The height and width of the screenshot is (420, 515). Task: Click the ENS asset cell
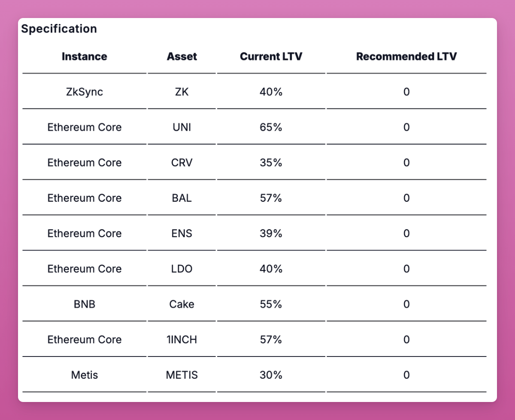click(182, 233)
